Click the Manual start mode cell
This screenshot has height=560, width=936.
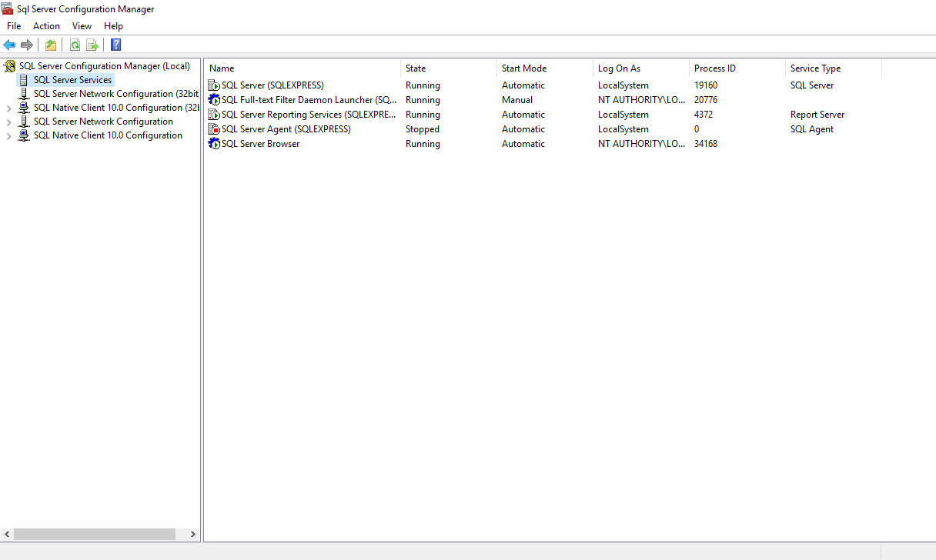517,100
